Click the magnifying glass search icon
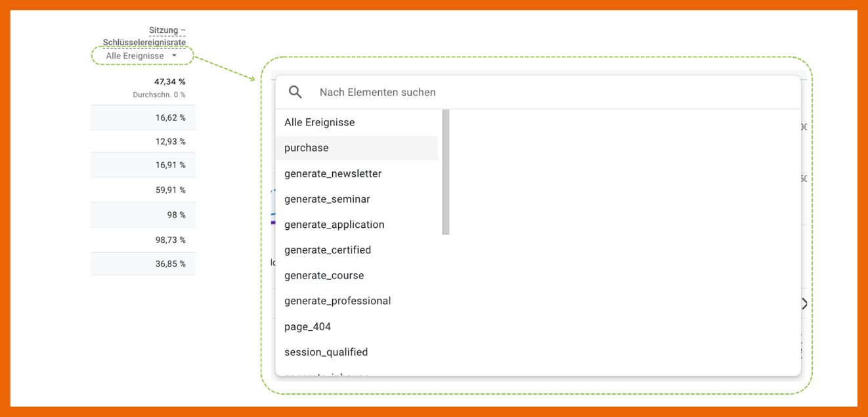Image resolution: width=868 pixels, height=417 pixels. click(x=295, y=93)
